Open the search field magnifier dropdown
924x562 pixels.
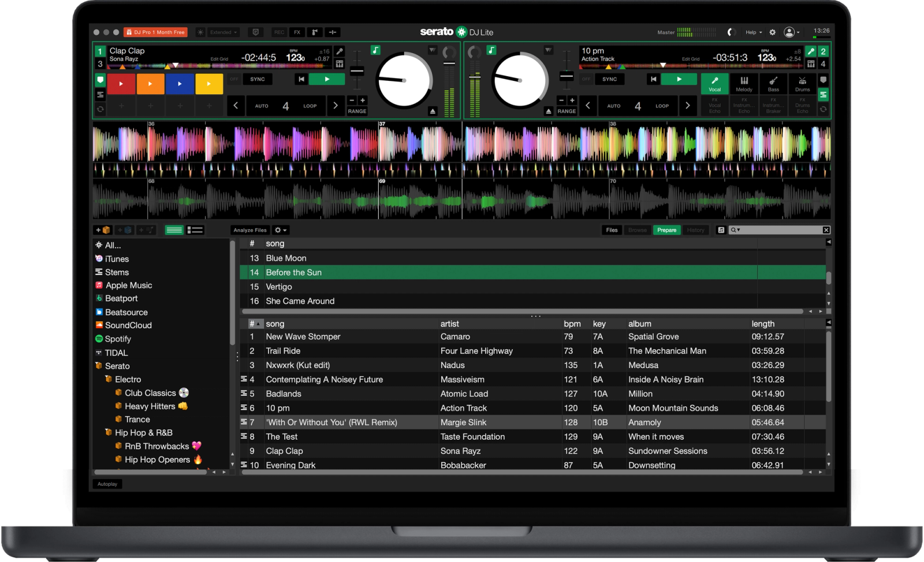[x=735, y=230]
